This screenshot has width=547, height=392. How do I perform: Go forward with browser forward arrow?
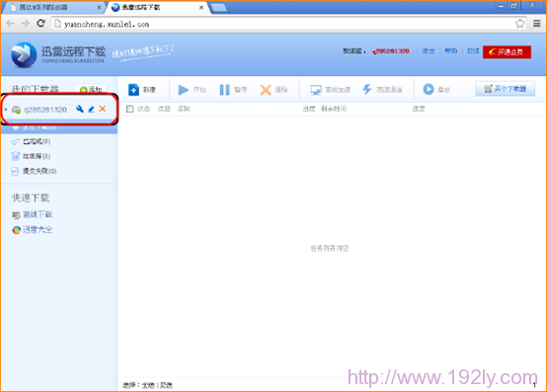[x=26, y=24]
